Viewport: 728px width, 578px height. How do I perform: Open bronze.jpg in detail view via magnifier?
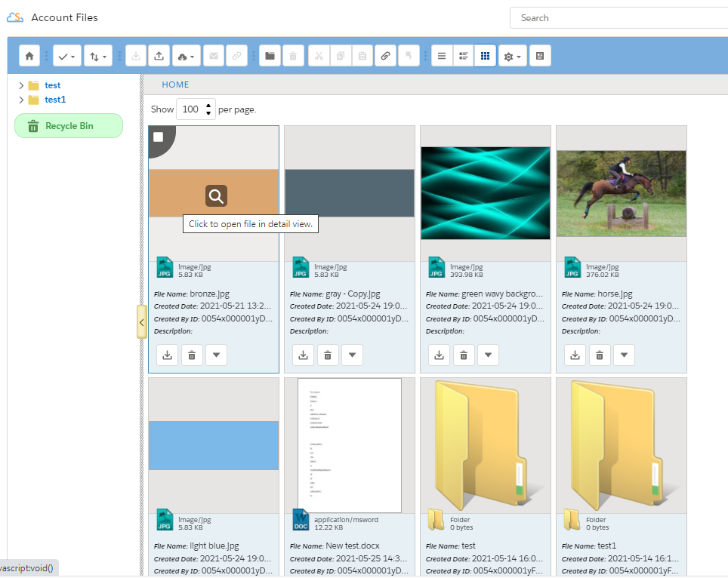[x=216, y=196]
